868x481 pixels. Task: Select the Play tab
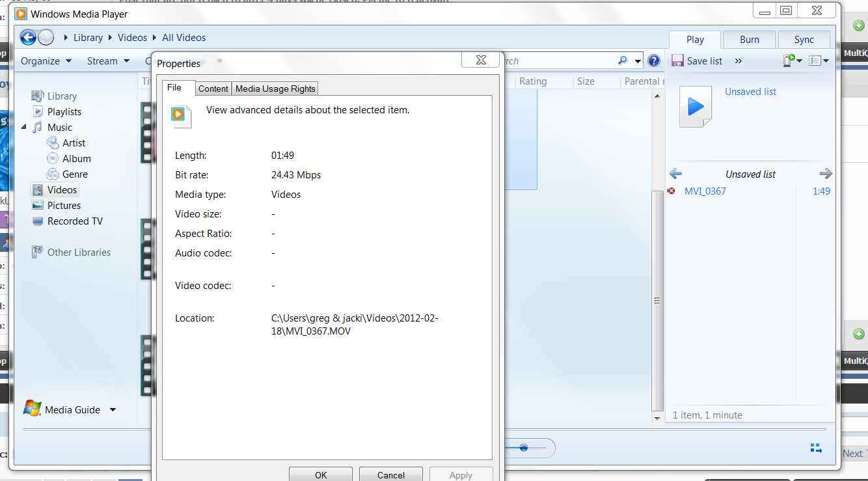(695, 40)
